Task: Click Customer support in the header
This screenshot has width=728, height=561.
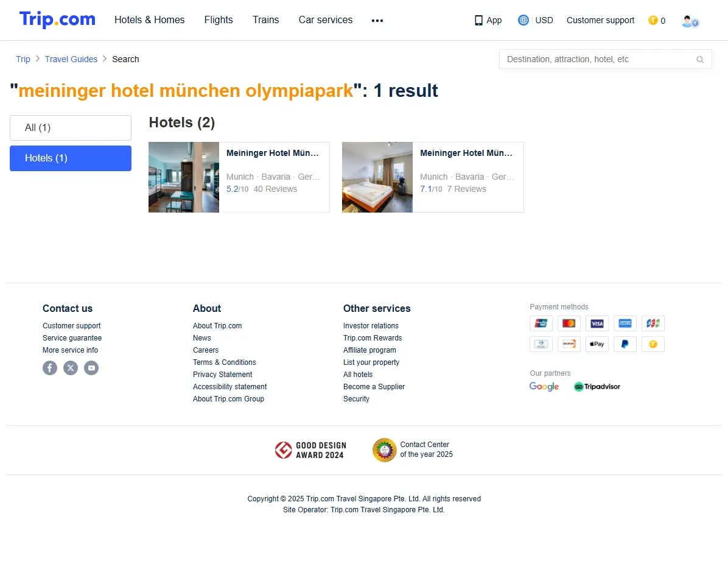Action: [x=600, y=21]
